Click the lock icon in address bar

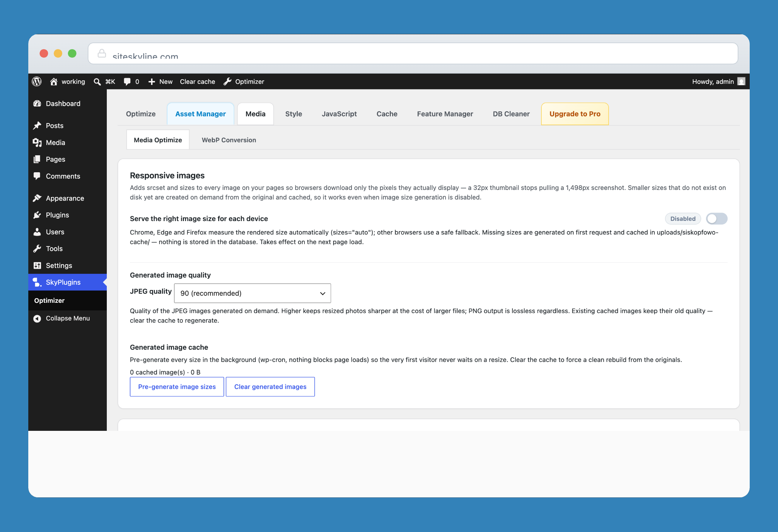[x=102, y=53]
